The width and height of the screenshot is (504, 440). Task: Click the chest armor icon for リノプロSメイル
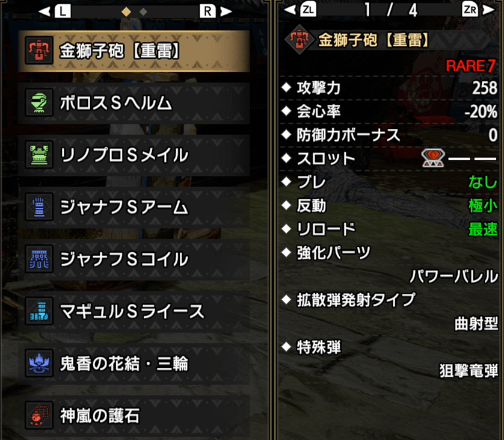click(39, 155)
